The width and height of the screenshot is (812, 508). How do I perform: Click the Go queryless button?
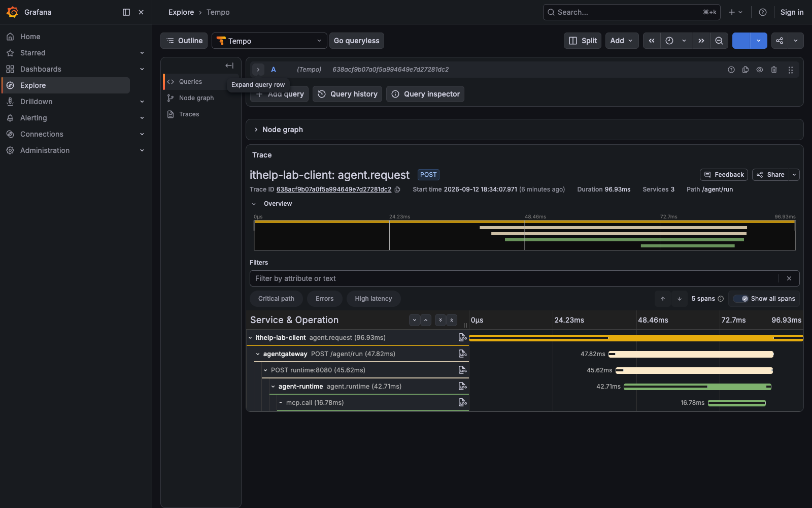point(356,41)
